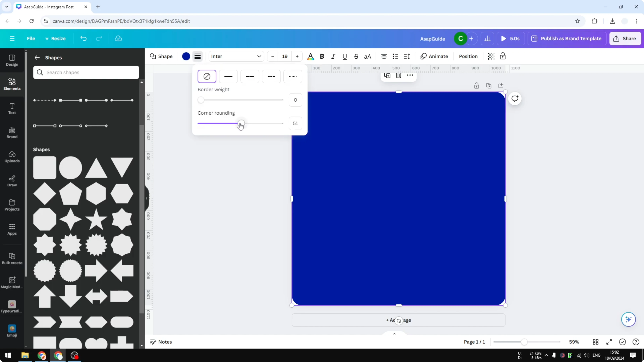The height and width of the screenshot is (362, 644).
Task: Toggle uppercase aA formatting
Action: [x=367, y=56]
